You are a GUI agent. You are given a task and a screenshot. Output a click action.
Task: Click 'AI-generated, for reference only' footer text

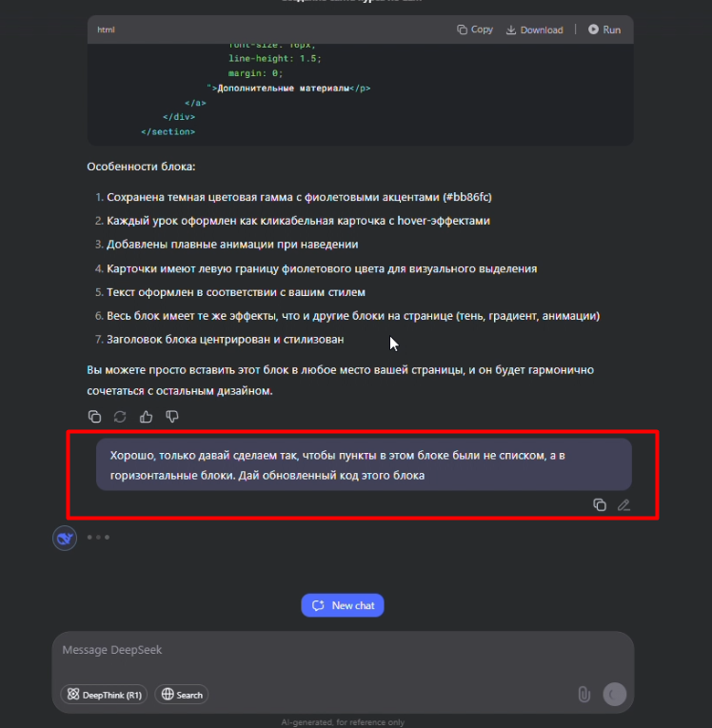(343, 722)
